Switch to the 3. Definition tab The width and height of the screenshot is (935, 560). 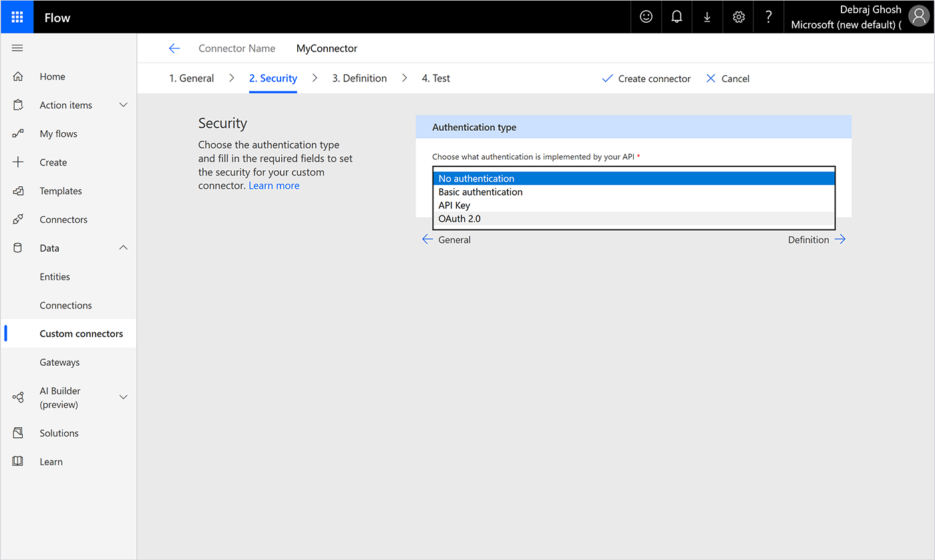point(359,77)
